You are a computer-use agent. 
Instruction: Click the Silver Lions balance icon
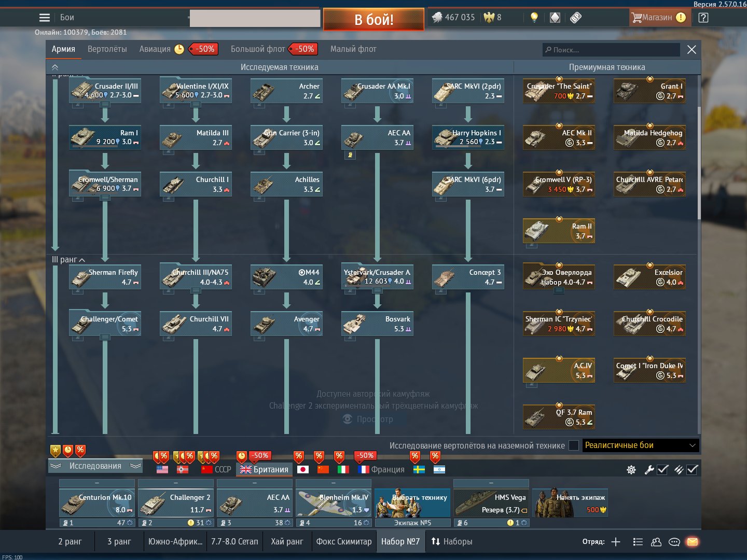(x=437, y=17)
